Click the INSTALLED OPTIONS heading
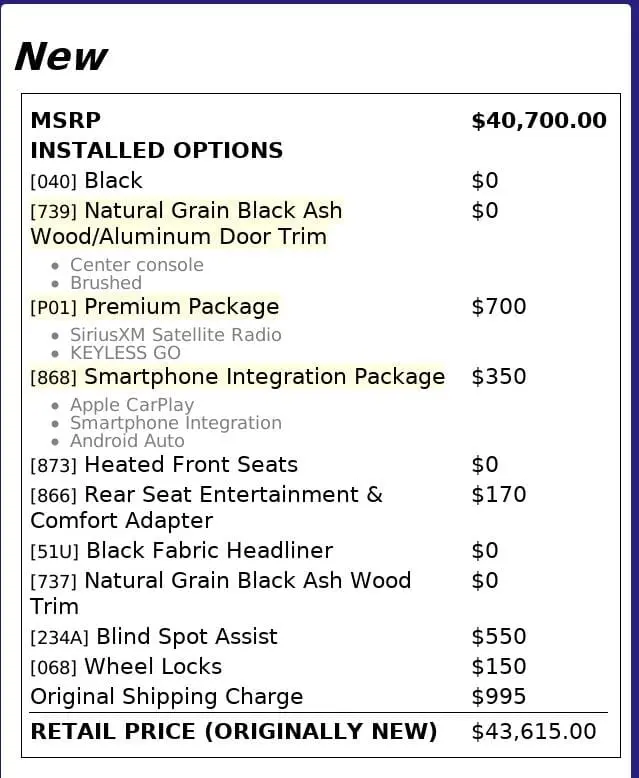Viewport: 639px width, 778px height. click(x=156, y=151)
